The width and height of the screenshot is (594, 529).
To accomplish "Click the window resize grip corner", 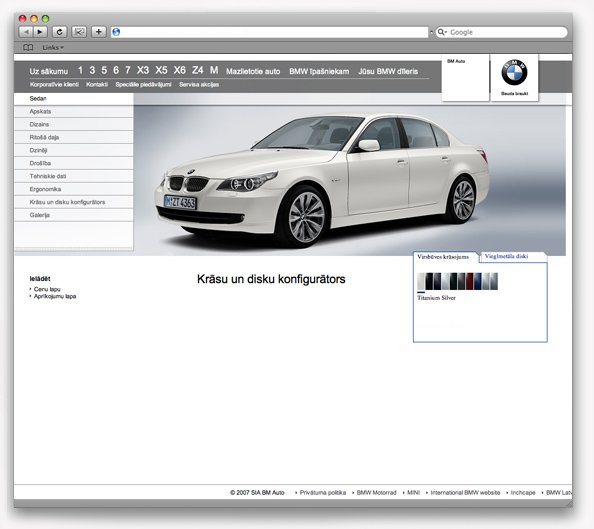I will pyautogui.click(x=569, y=504).
